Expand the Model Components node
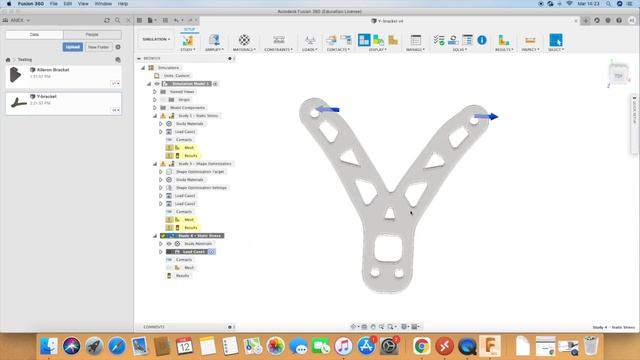 155,108
